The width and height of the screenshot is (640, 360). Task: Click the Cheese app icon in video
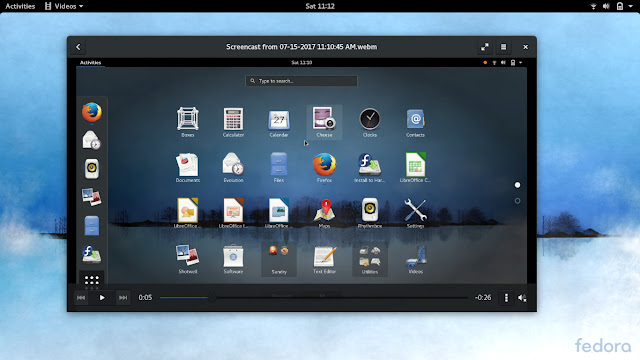[324, 122]
